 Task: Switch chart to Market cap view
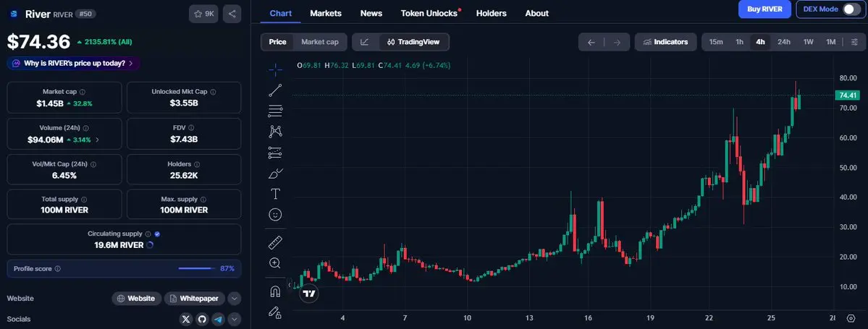[319, 42]
